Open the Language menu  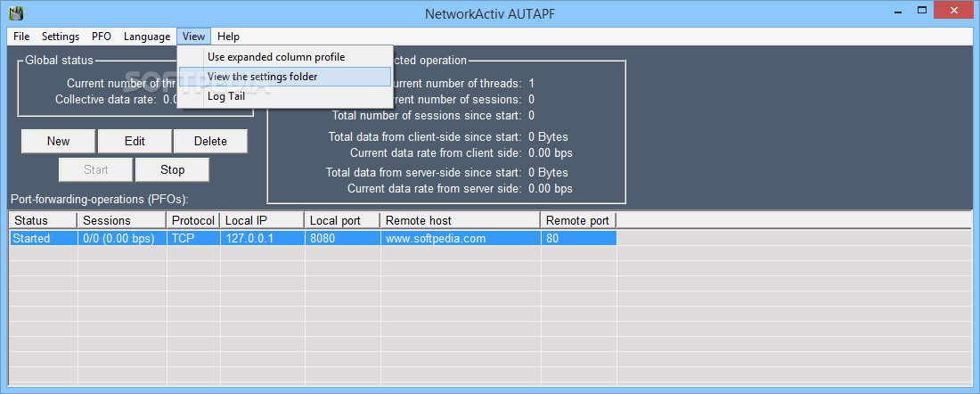(147, 37)
